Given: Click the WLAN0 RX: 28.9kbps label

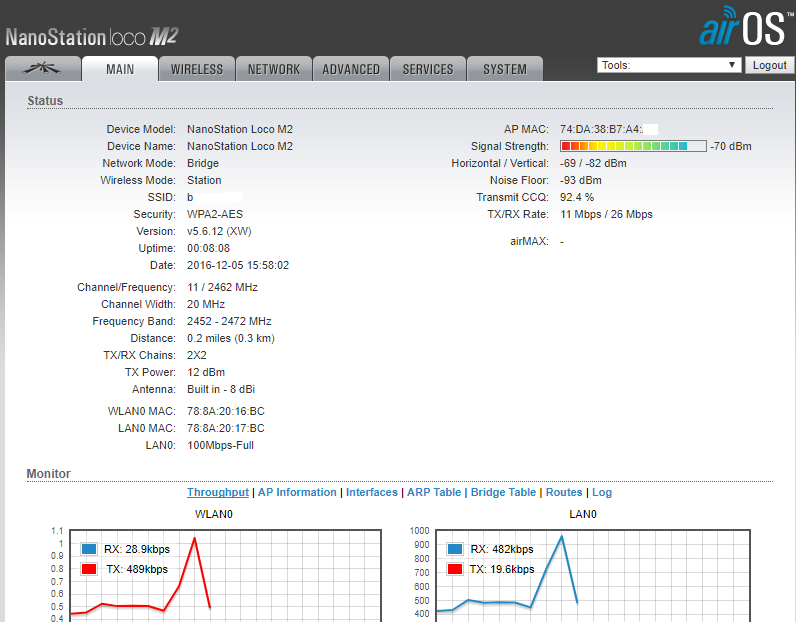Looking at the screenshot, I should [x=137, y=549].
